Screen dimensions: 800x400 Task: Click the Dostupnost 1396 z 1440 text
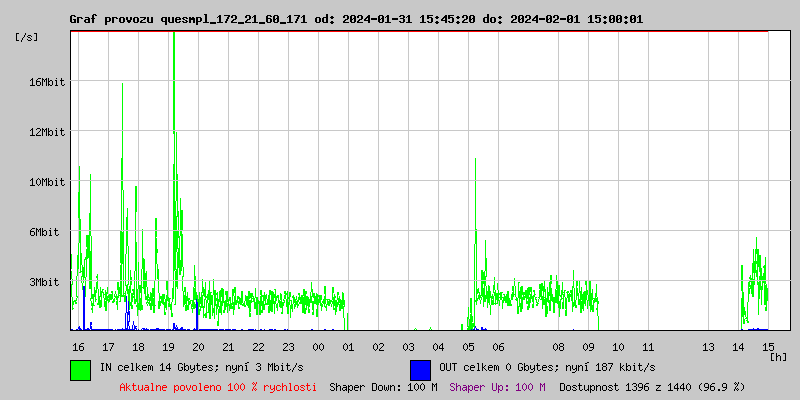(x=651, y=387)
